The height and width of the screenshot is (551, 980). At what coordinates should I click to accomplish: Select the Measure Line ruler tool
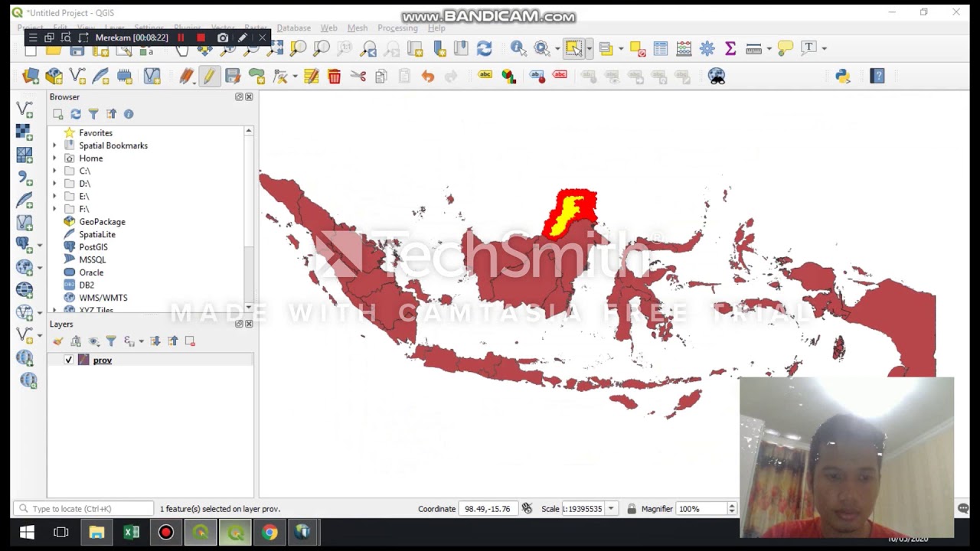tap(753, 49)
